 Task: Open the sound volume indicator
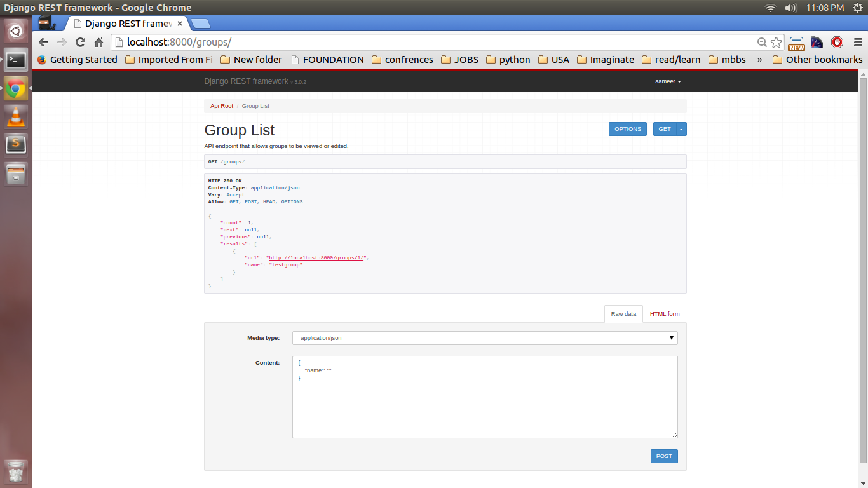(790, 8)
